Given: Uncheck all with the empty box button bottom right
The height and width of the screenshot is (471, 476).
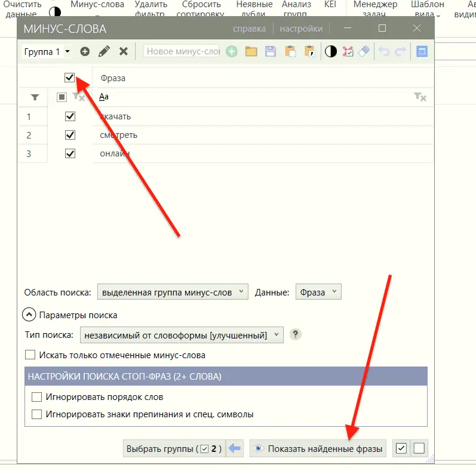Looking at the screenshot, I should 419,448.
